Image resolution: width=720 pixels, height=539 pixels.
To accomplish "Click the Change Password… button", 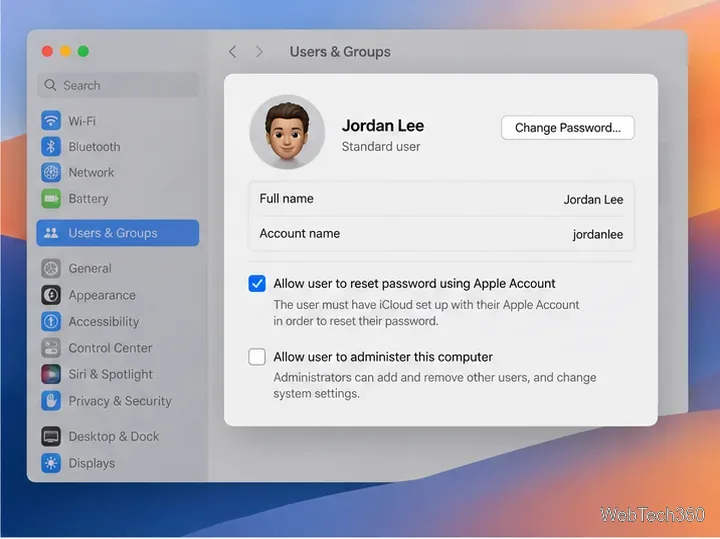I will 568,128.
